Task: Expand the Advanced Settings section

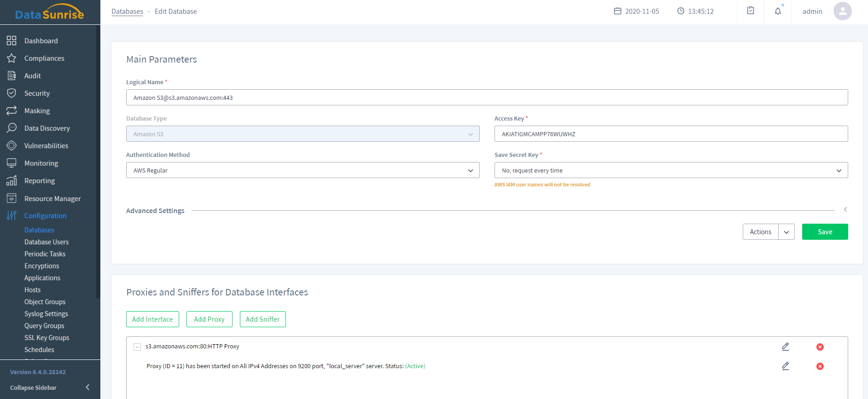Action: point(845,210)
